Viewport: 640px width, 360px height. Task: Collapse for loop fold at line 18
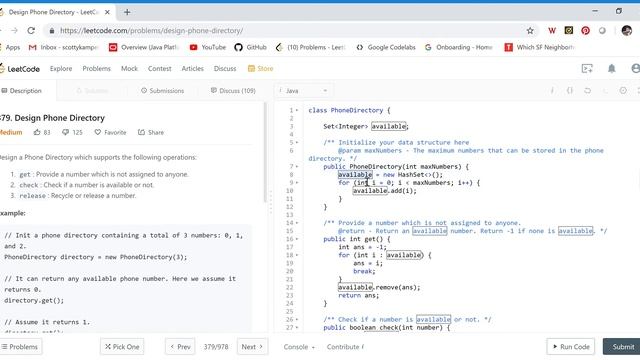click(x=297, y=256)
